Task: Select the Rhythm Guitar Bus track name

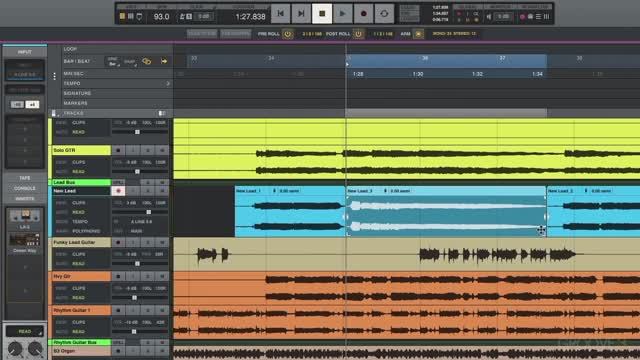Action: point(81,342)
